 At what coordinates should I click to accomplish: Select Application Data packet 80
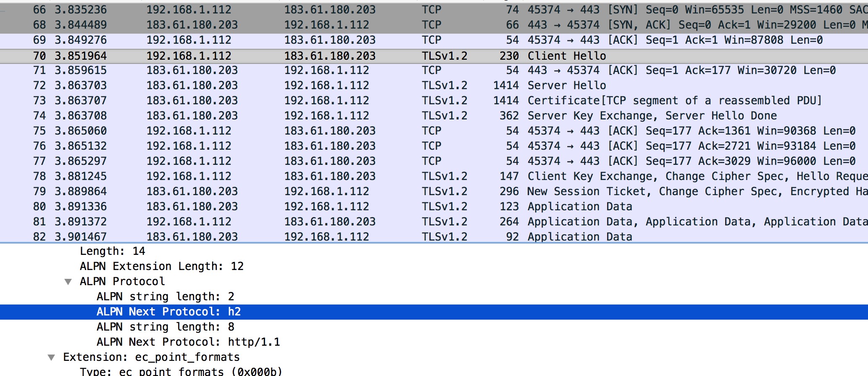point(580,207)
